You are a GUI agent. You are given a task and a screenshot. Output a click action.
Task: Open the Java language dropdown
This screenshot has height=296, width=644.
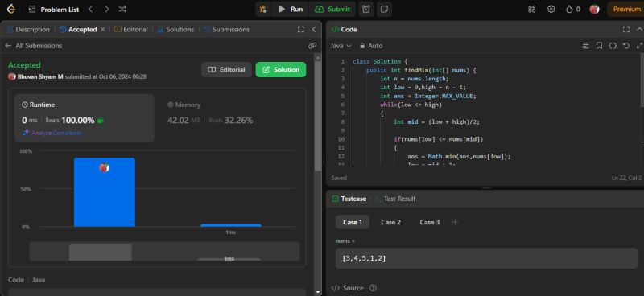pyautogui.click(x=341, y=46)
